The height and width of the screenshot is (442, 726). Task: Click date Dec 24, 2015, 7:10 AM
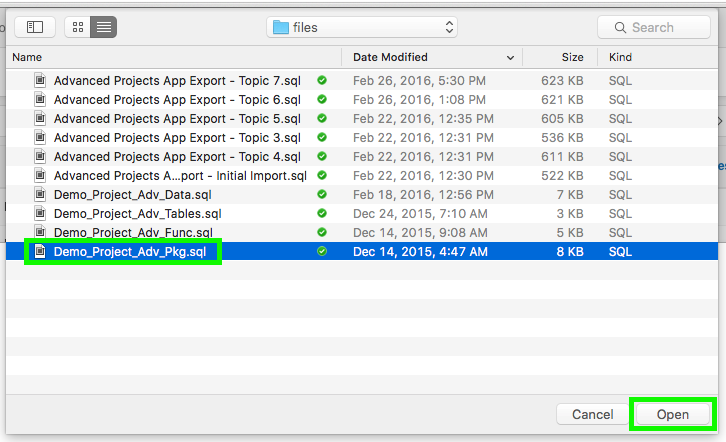[x=420, y=213]
